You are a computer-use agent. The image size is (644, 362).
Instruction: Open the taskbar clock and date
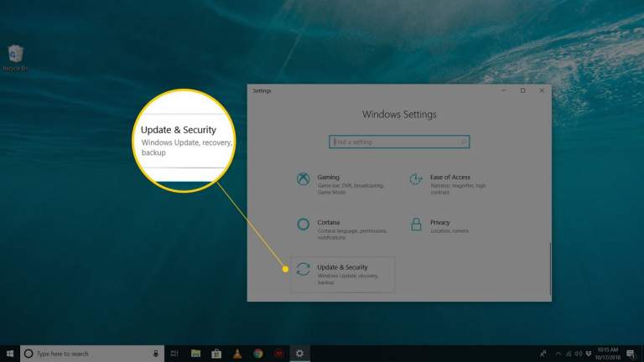pos(608,354)
